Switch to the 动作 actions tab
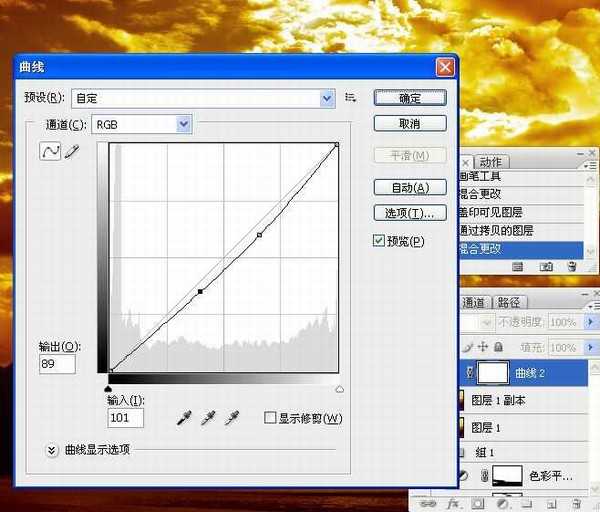Viewport: 600px width, 512px height. [x=490, y=162]
